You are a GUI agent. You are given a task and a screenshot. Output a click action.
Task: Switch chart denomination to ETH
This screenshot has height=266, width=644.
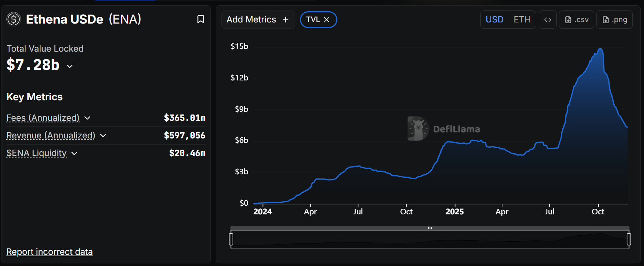point(522,20)
